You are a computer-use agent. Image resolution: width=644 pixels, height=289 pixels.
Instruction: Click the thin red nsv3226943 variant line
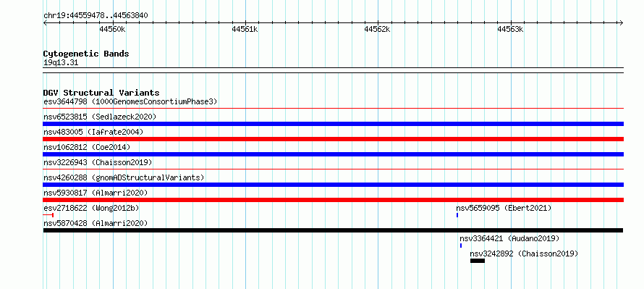coord(334,169)
